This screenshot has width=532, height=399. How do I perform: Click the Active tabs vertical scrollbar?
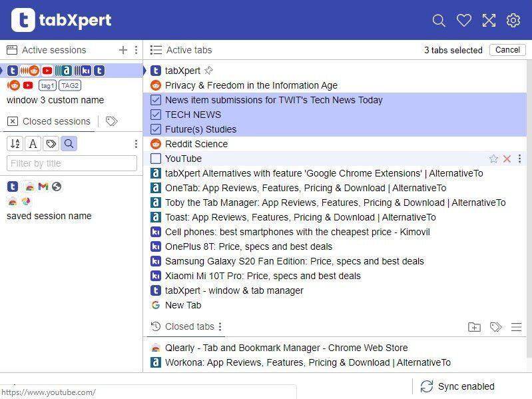click(x=529, y=208)
